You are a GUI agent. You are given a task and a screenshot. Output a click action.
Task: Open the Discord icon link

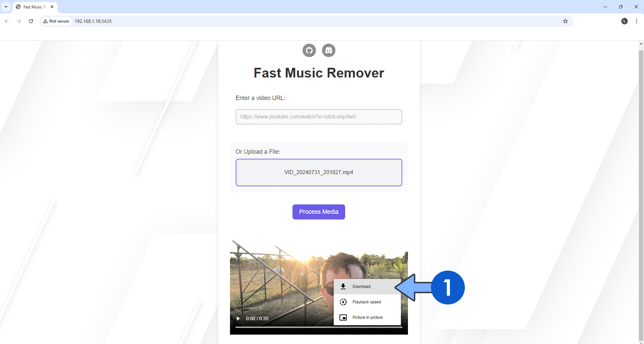328,50
